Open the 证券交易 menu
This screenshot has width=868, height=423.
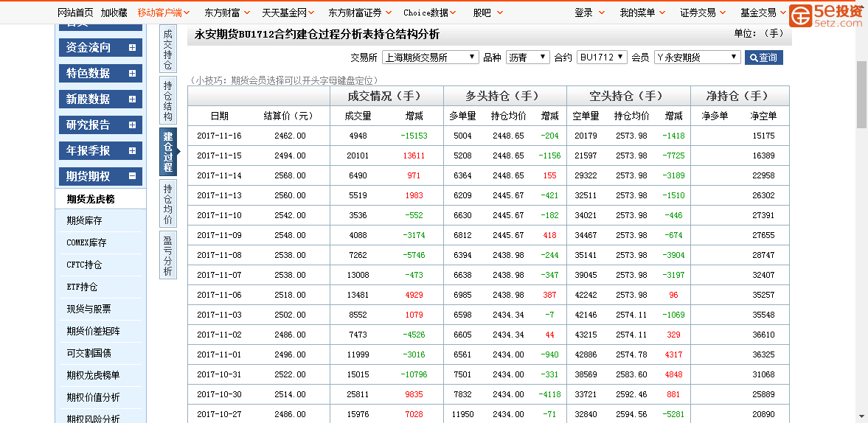703,13
